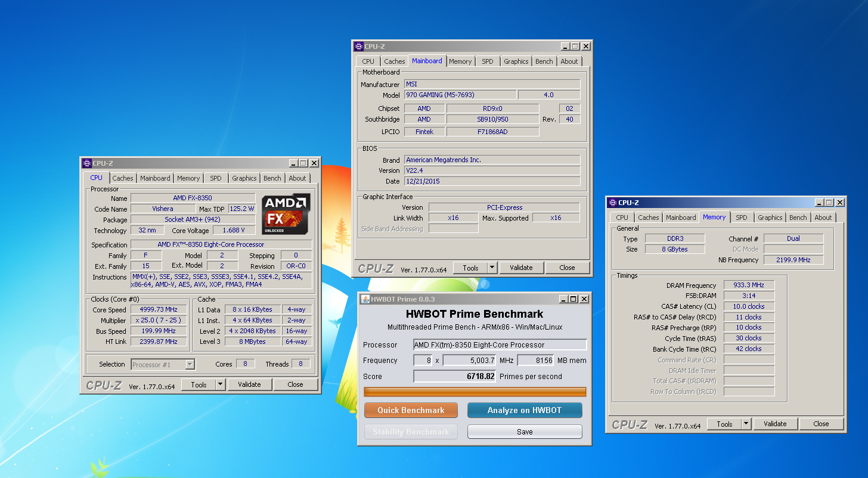The width and height of the screenshot is (868, 478).
Task: Open SPD tab in Mainboard window
Action: [488, 61]
